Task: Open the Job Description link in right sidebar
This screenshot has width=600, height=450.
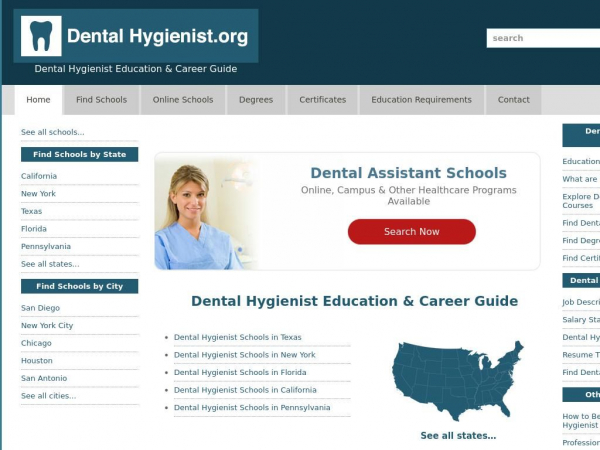Action: [x=581, y=302]
